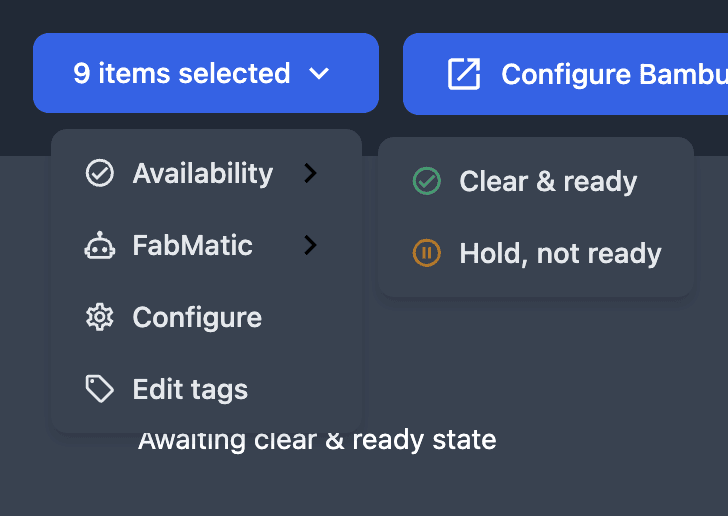This screenshot has width=728, height=516.
Task: Click the Awaiting clear & ready state text
Action: (x=317, y=440)
